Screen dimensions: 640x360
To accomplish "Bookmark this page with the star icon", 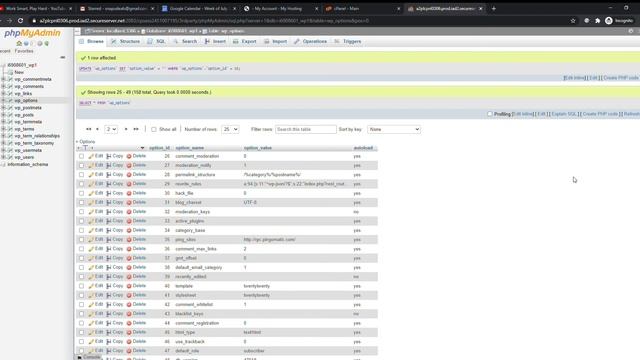I will (573, 20).
